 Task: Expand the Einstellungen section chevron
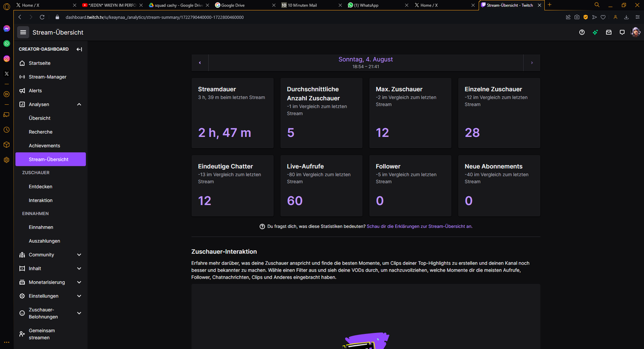79,296
